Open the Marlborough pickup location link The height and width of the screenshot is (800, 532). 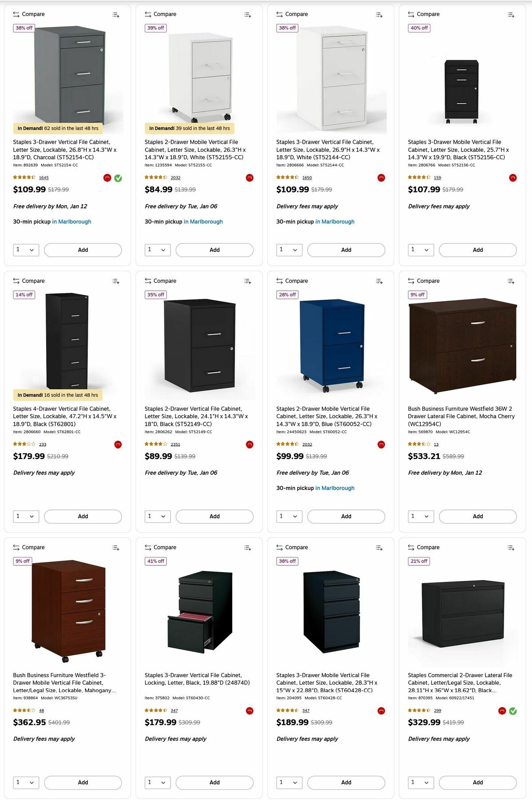point(73,221)
